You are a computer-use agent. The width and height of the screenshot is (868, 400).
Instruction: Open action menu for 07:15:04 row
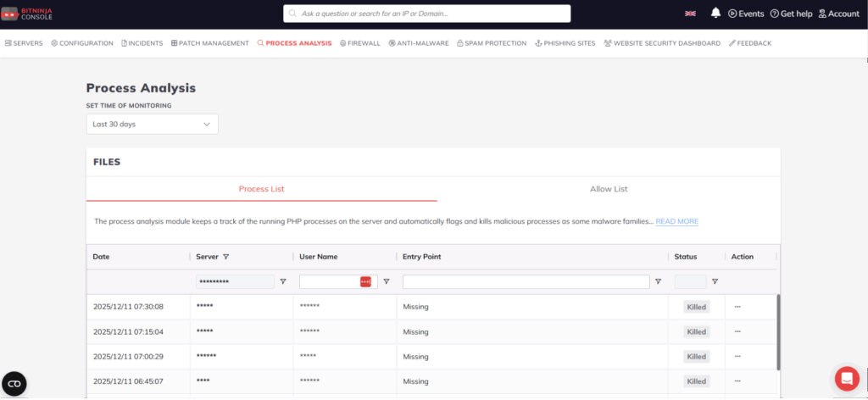(737, 332)
